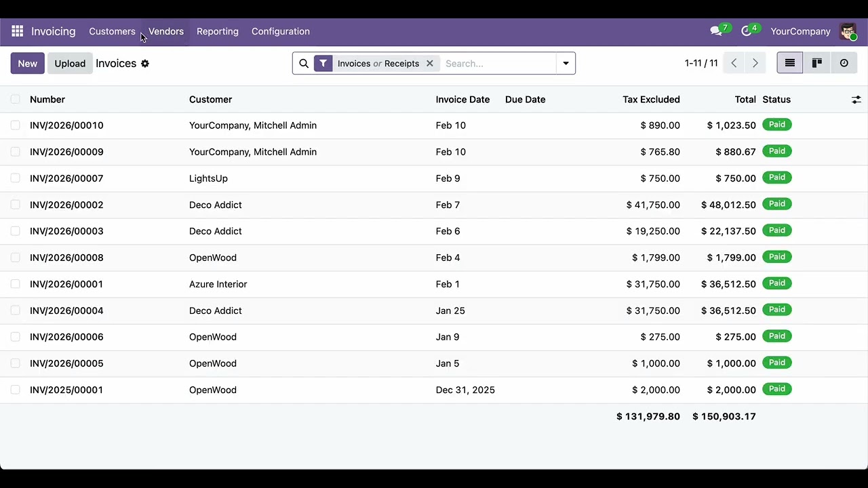The width and height of the screenshot is (868, 488).
Task: Open the messages conversation icon
Action: point(715,31)
